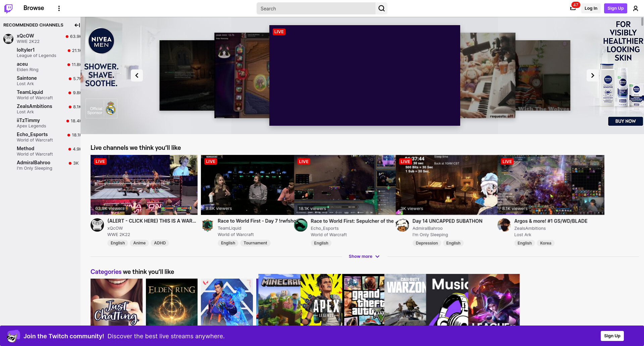Select the Call of Duty Warzone category

point(406,300)
